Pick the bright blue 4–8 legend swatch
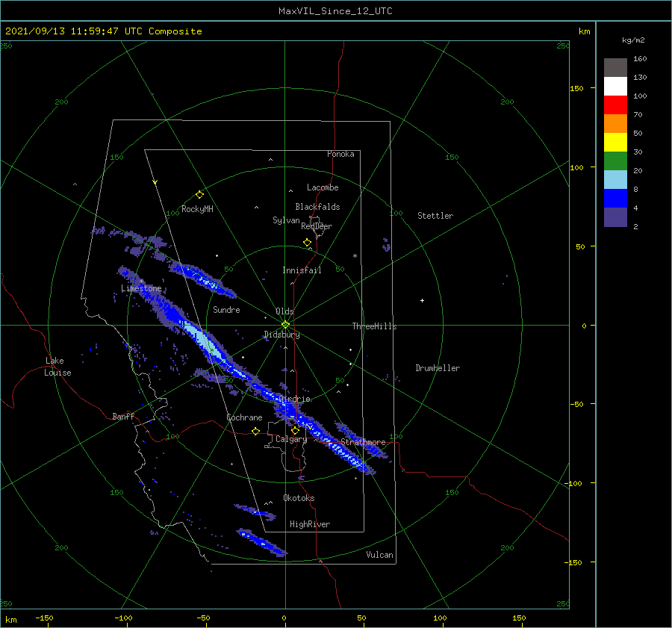Image resolution: width=672 pixels, height=628 pixels. [x=615, y=199]
